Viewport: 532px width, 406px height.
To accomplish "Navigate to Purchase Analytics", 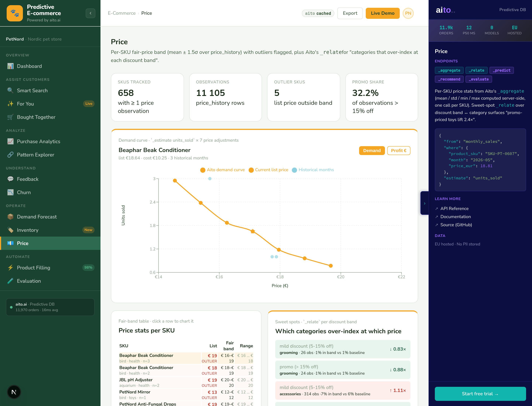I will (50, 141).
